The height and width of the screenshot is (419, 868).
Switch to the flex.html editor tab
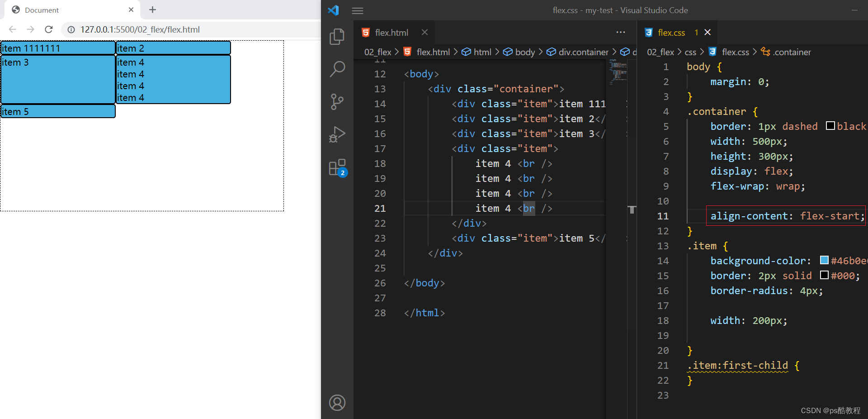pyautogui.click(x=391, y=33)
